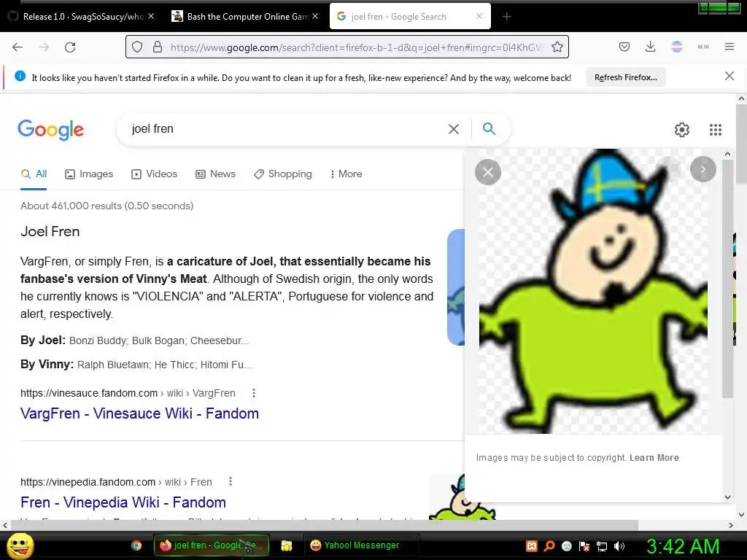Switch to Shopping results
747x560 pixels.
(x=283, y=174)
